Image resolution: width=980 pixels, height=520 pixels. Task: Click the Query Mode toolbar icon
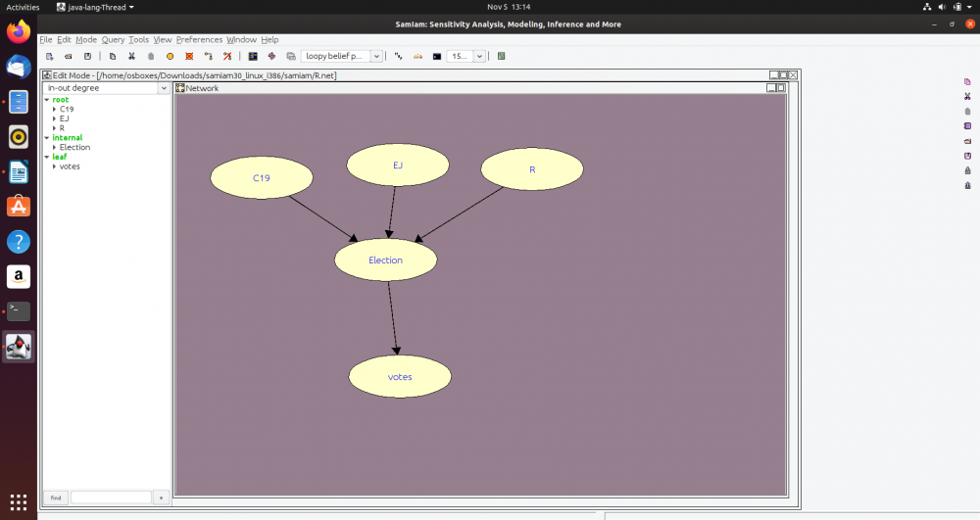click(253, 57)
